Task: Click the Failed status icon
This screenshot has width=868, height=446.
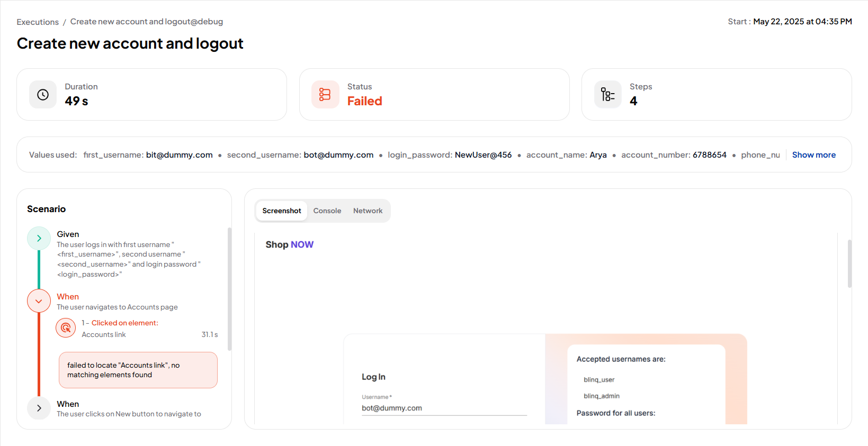Action: point(325,95)
